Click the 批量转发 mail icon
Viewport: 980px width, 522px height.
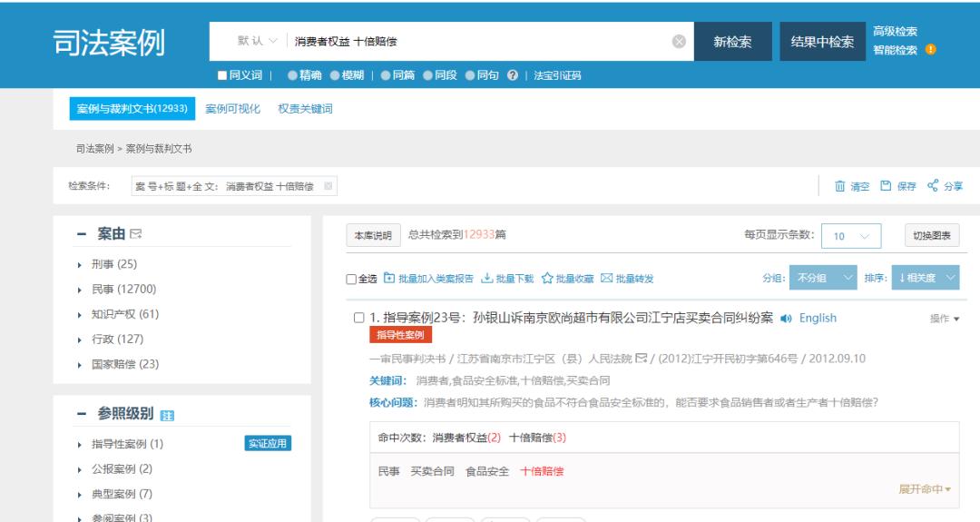point(606,278)
